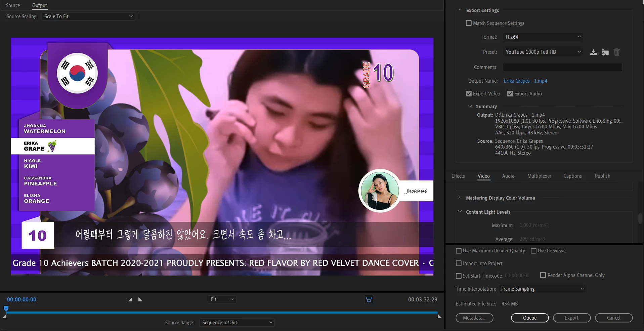
Task: Collapse the Export Settings section
Action: coord(460,10)
